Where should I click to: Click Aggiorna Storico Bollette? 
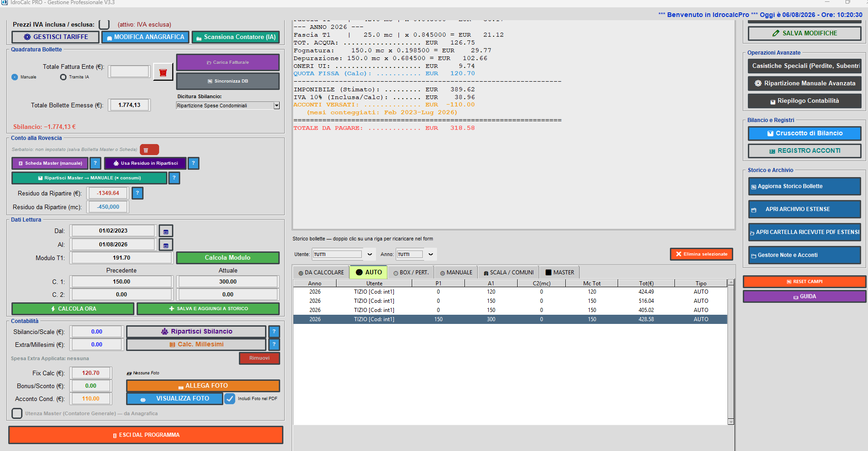tap(804, 186)
